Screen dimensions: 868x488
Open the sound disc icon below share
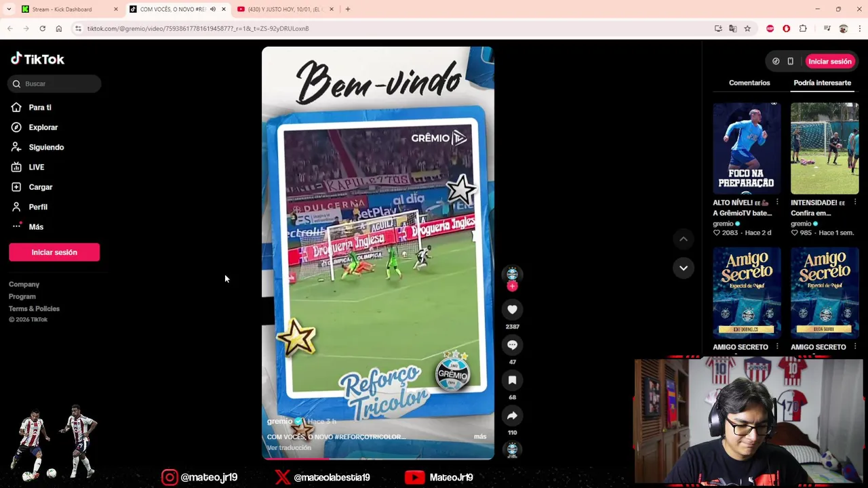pos(512,449)
